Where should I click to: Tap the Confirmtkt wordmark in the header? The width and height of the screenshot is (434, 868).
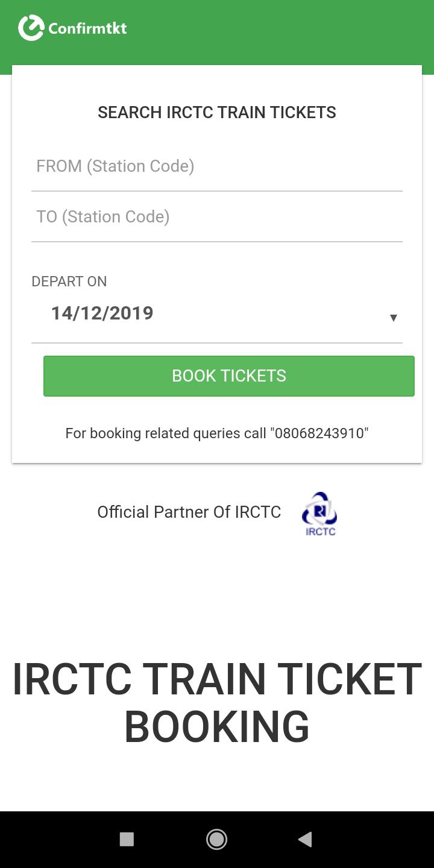(x=87, y=28)
